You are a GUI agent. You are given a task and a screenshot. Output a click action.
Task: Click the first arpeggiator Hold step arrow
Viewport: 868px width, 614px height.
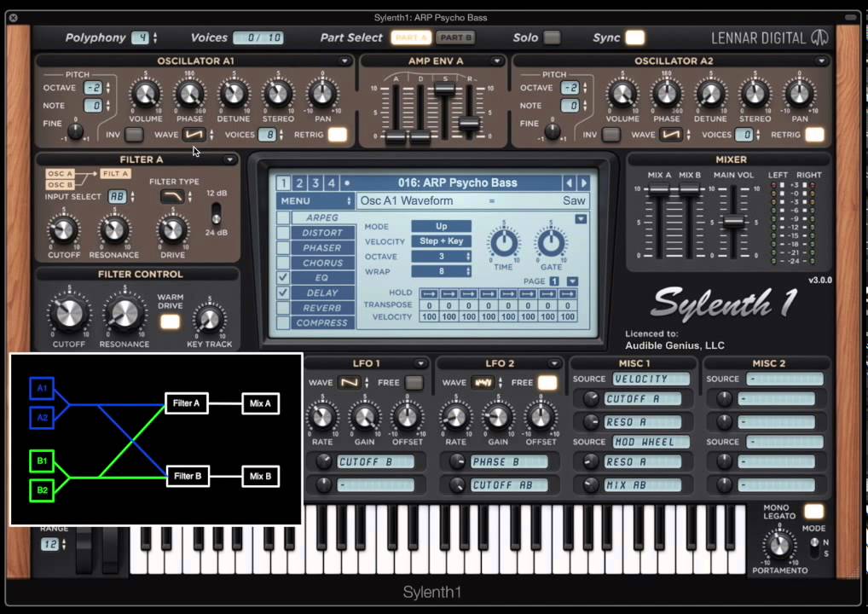tap(429, 293)
